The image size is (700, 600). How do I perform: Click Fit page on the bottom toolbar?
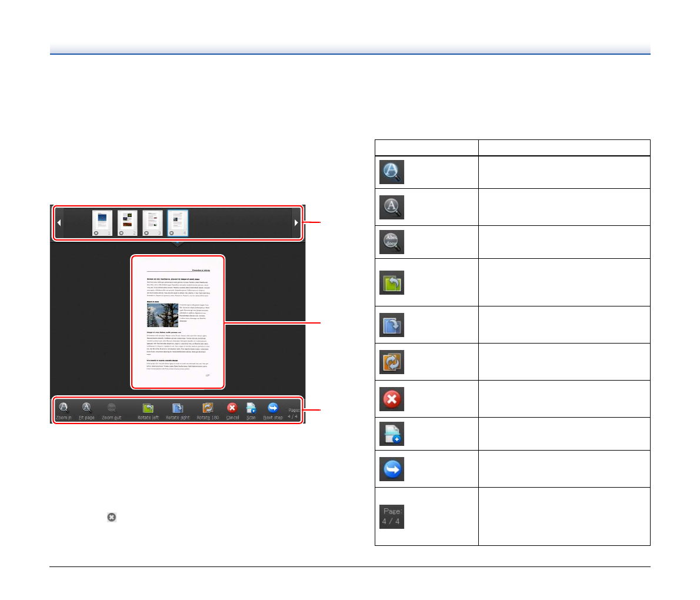(86, 410)
